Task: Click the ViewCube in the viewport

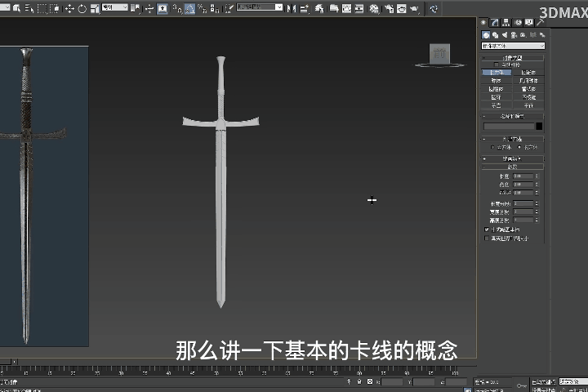Action: 439,53
